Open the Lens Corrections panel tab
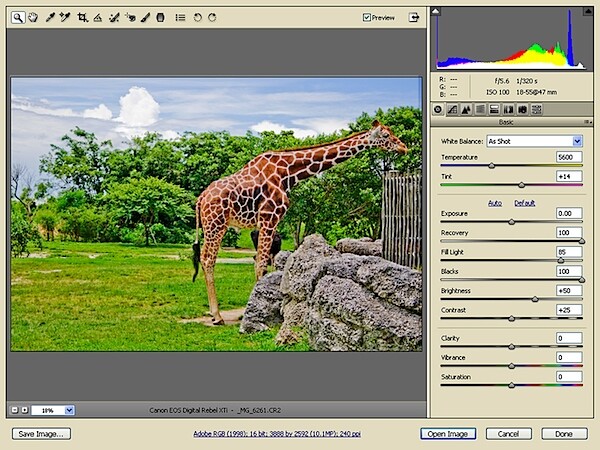The height and width of the screenshot is (450, 600). pyautogui.click(x=508, y=110)
